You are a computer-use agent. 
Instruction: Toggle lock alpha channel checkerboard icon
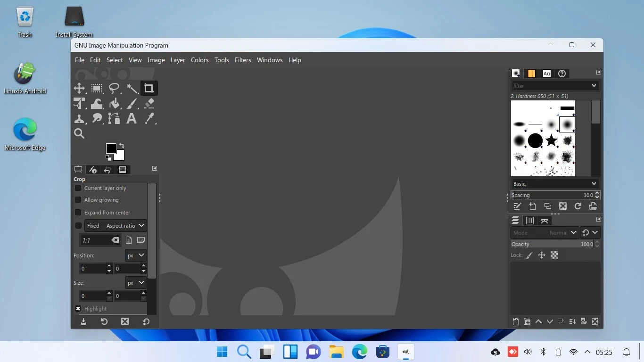pyautogui.click(x=554, y=255)
